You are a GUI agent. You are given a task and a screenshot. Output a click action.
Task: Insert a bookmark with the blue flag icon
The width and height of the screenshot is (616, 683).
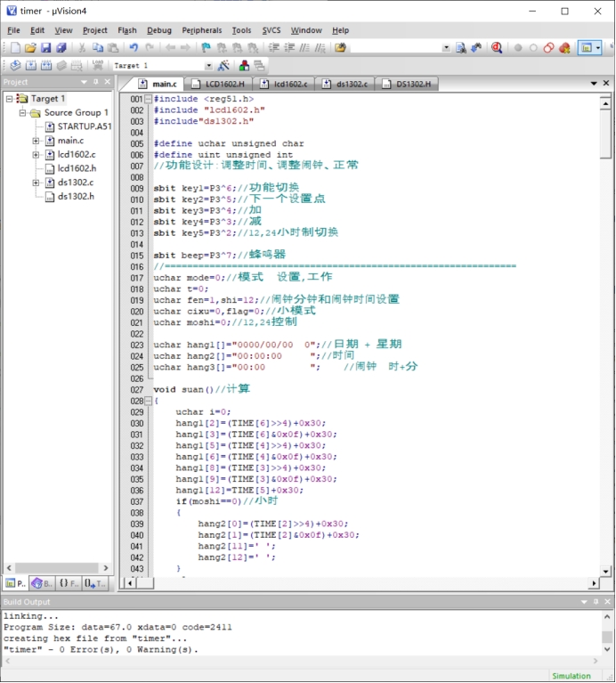[x=206, y=47]
